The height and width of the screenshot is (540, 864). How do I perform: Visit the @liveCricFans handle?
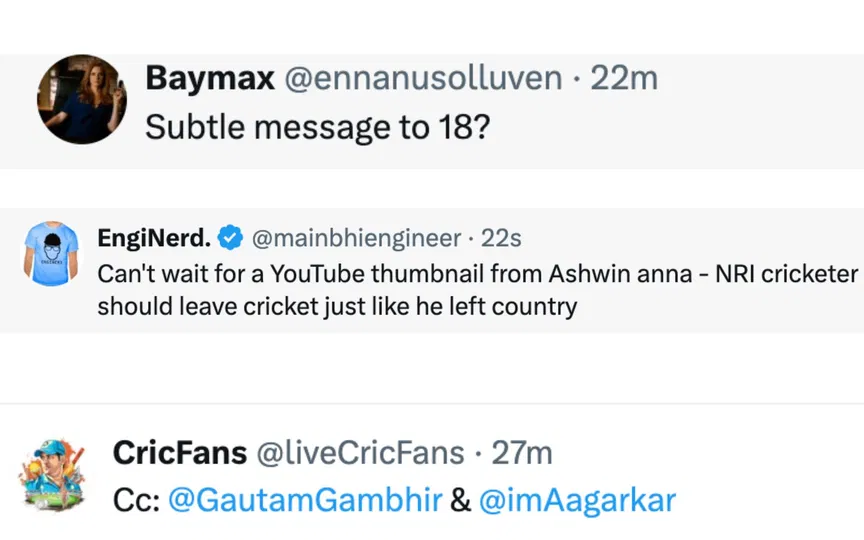click(361, 453)
